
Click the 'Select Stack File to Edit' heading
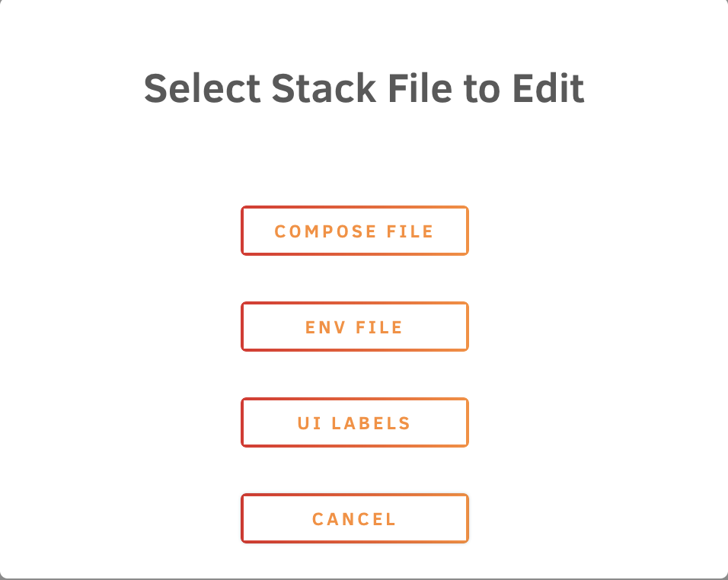(x=364, y=89)
